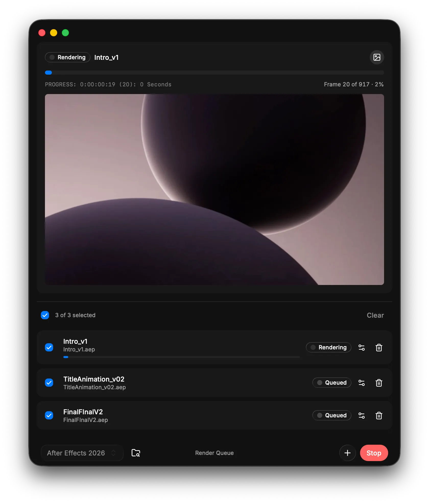
Task: Select the Intro_v1 title in header
Action: (106, 58)
